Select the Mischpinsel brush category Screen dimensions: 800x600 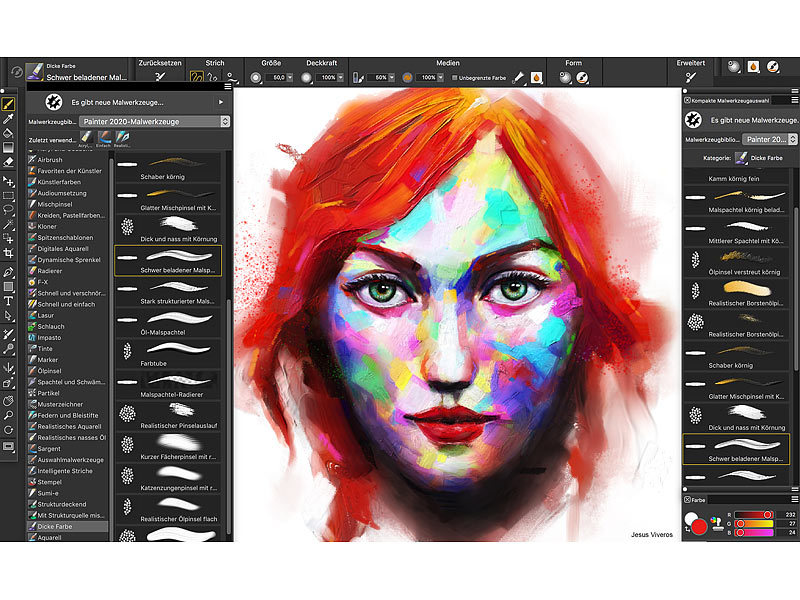(68, 204)
